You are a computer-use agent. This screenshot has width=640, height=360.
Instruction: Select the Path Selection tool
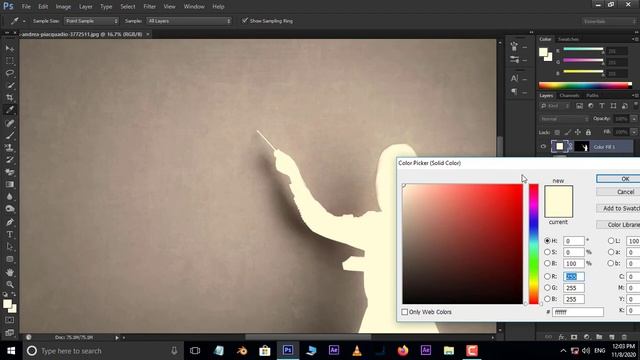pyautogui.click(x=10, y=247)
